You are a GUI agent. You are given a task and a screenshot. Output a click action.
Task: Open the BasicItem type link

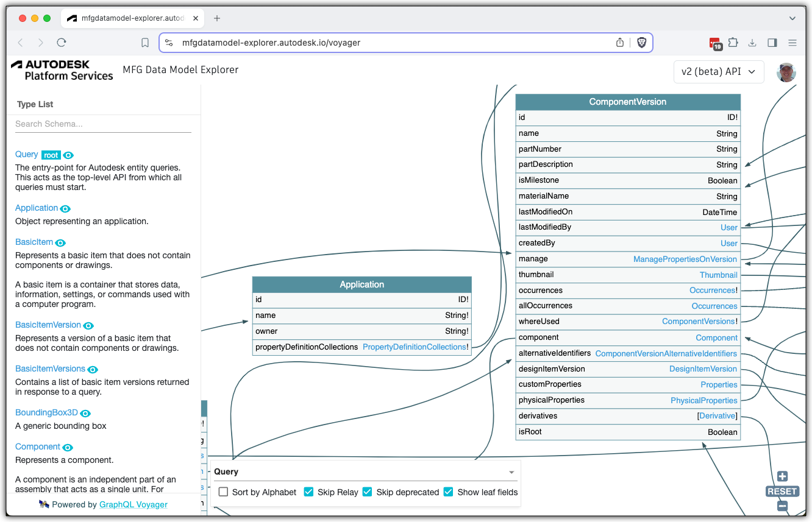point(34,242)
